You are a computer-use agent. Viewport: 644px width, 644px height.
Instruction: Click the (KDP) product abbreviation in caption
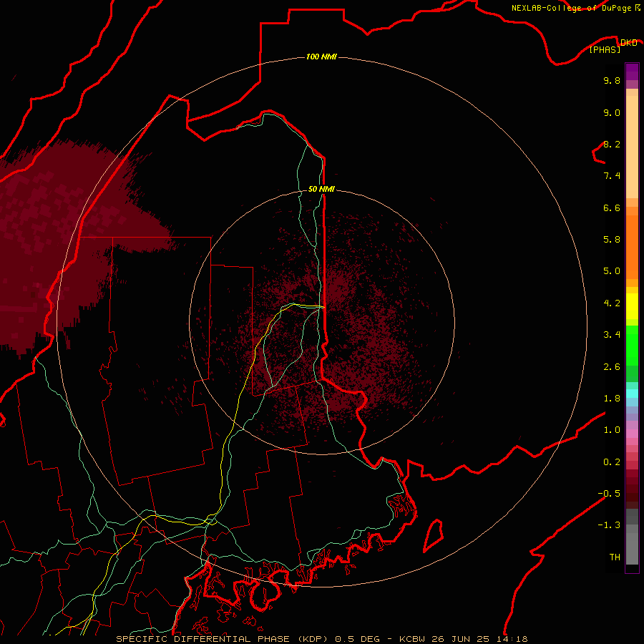[314, 639]
